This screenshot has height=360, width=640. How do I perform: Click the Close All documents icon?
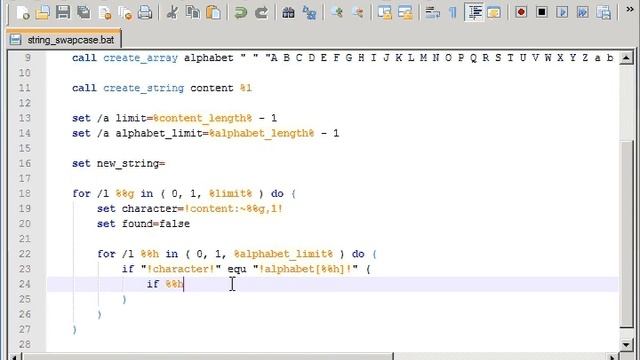click(125, 13)
